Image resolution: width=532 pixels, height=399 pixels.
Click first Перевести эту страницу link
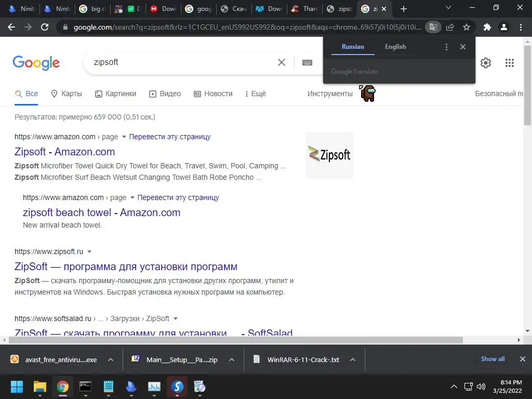(x=170, y=137)
